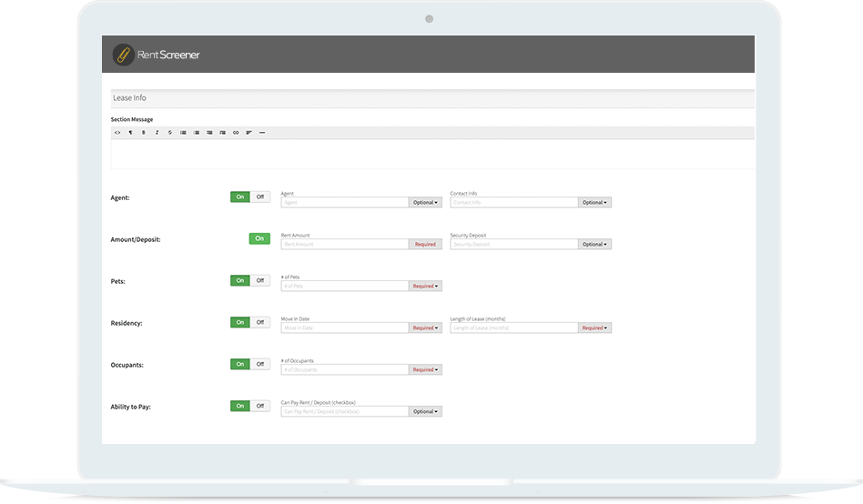Image resolution: width=863 pixels, height=504 pixels.
Task: Set the Residency section to On
Action: (x=240, y=322)
